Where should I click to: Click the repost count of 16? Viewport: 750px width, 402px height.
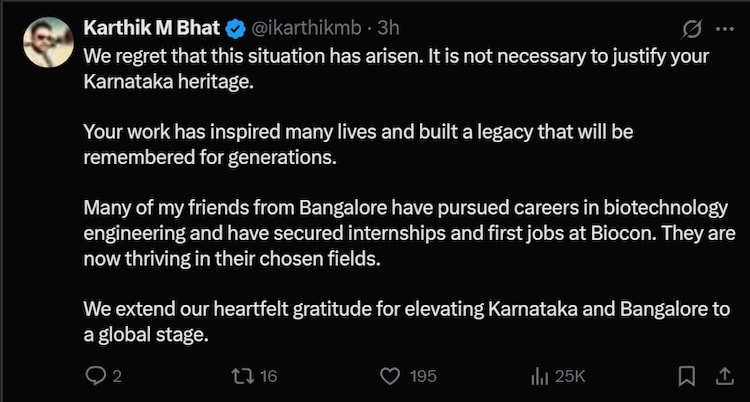(267, 376)
